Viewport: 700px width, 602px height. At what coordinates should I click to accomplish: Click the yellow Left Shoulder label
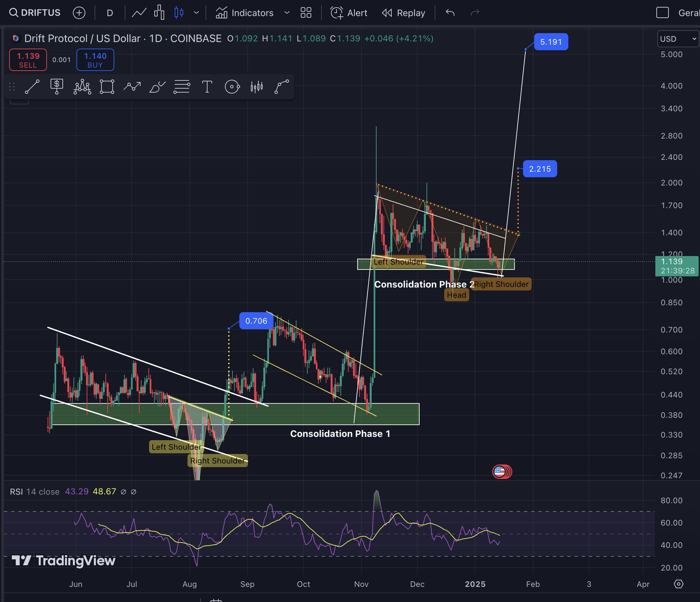[x=176, y=447]
